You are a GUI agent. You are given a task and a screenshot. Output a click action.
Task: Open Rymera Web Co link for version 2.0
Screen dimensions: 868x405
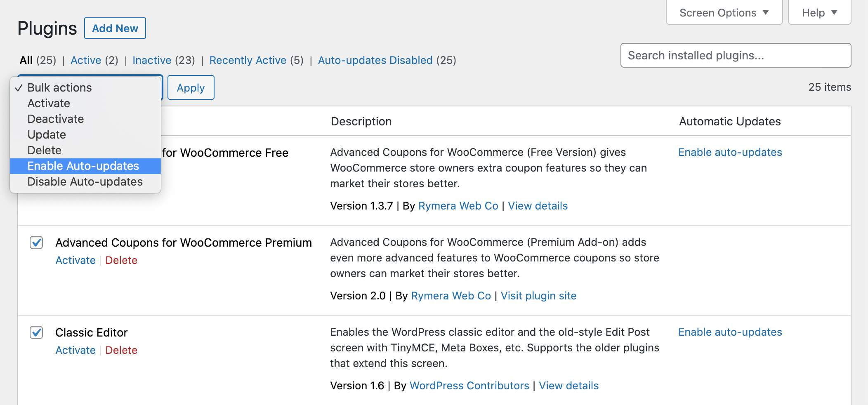coord(451,296)
